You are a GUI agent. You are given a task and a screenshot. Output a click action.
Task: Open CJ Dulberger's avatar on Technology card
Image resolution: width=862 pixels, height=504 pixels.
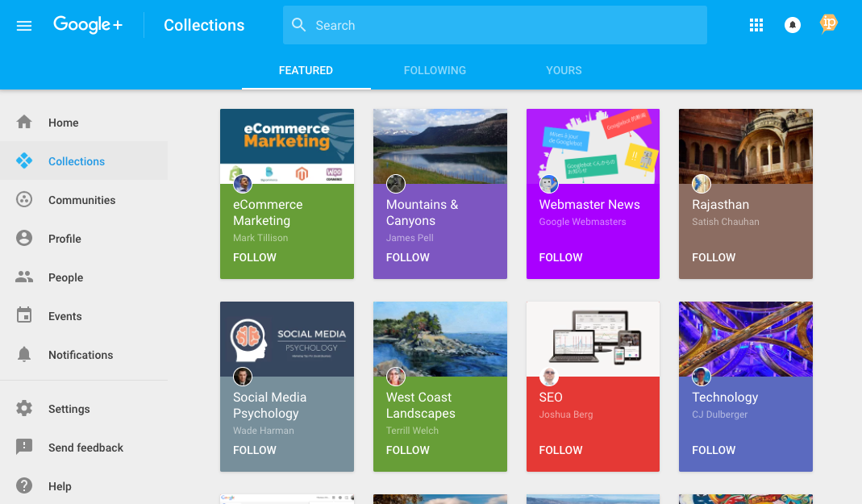pos(702,377)
